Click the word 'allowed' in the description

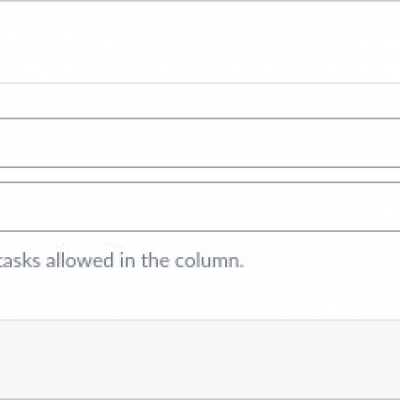pos(80,261)
